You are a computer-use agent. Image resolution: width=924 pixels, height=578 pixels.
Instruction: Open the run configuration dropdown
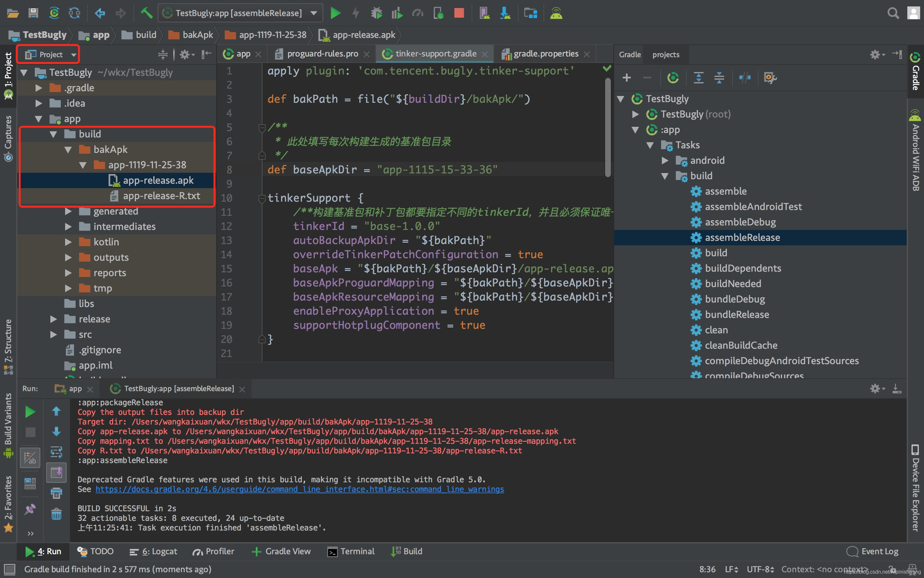pyautogui.click(x=241, y=13)
